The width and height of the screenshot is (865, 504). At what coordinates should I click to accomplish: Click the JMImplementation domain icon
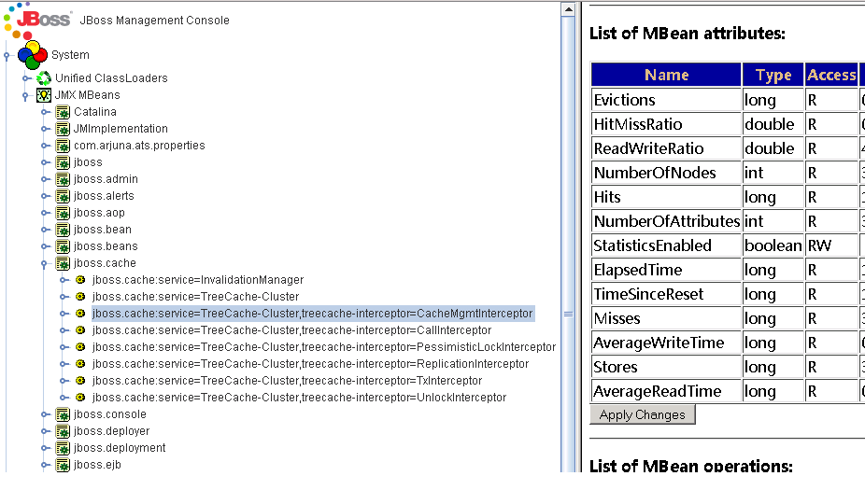click(x=63, y=129)
